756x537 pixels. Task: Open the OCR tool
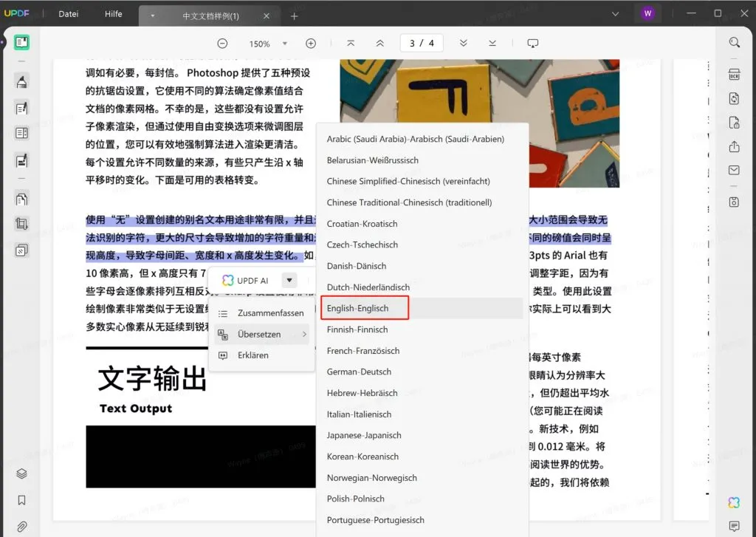(x=733, y=75)
